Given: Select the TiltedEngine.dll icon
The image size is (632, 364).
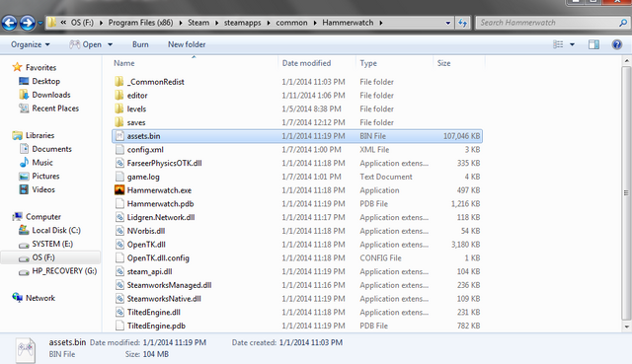Looking at the screenshot, I should (x=119, y=313).
